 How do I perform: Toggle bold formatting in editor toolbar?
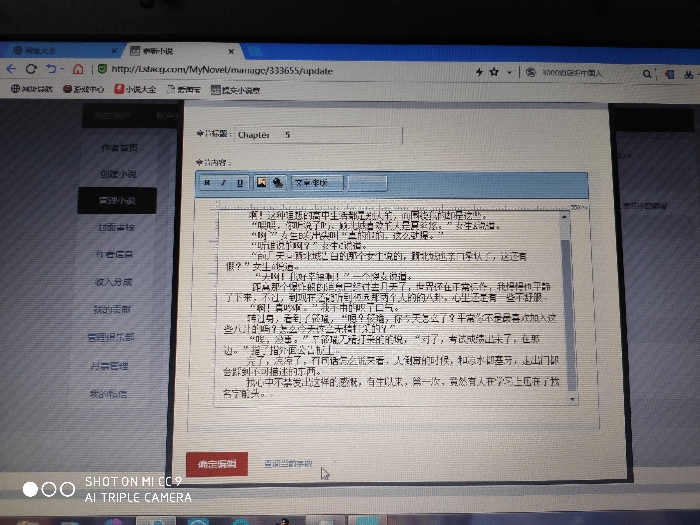(x=207, y=183)
